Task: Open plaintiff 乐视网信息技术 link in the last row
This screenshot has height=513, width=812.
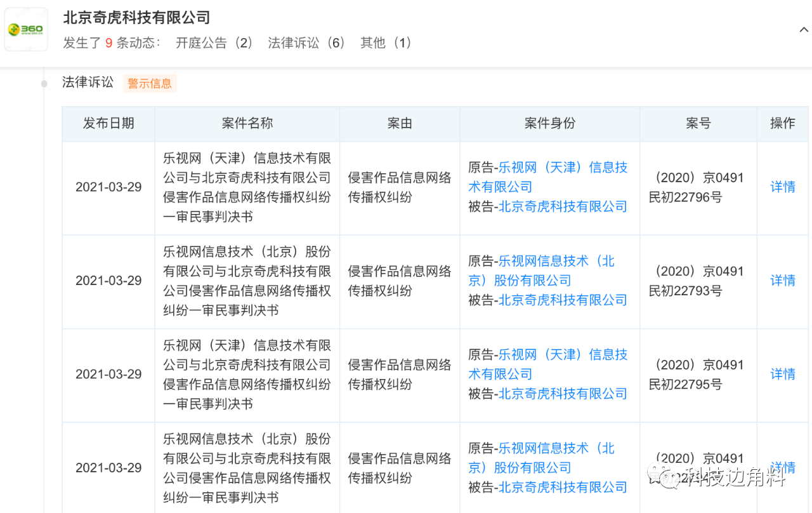Action: click(x=542, y=458)
